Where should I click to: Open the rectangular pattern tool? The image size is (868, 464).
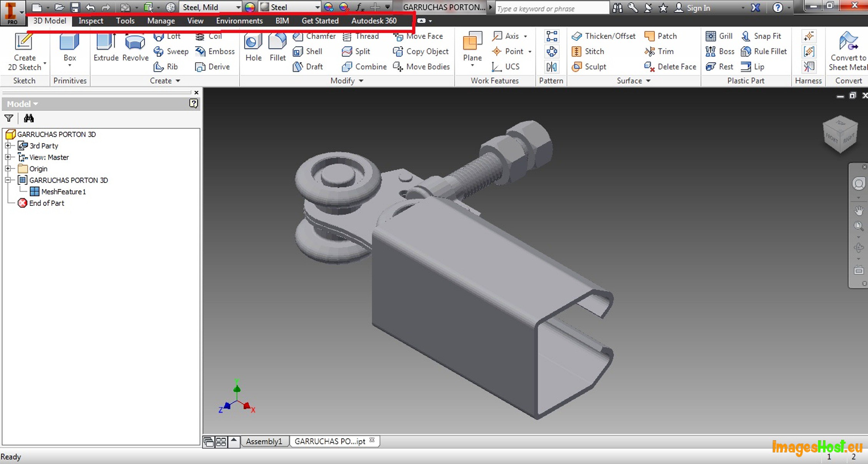[552, 36]
